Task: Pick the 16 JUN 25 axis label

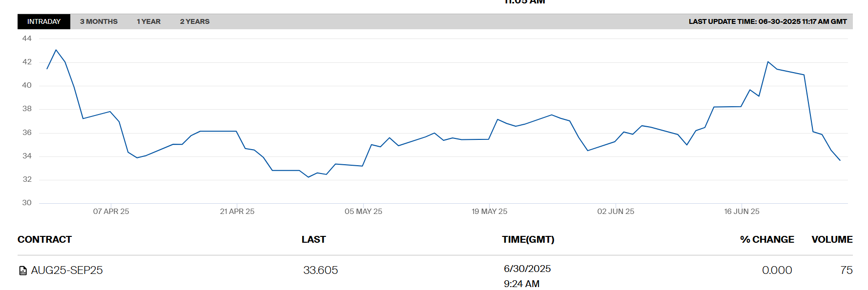Action: click(742, 211)
